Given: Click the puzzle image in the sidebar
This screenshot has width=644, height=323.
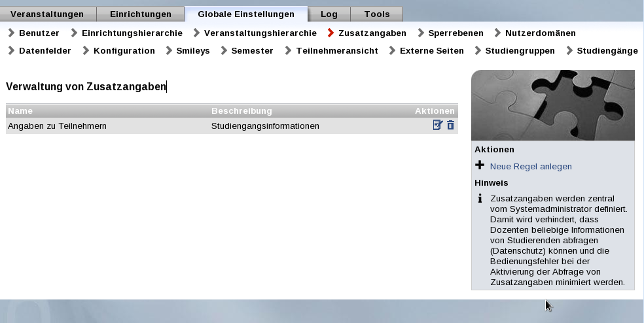Looking at the screenshot, I should click(552, 105).
